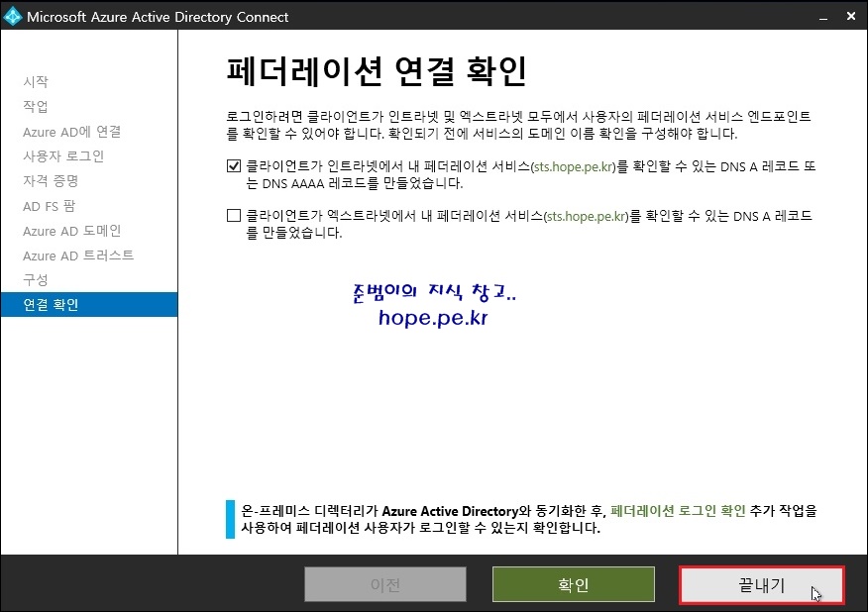The width and height of the screenshot is (868, 612).
Task: Check the extranet DNS A record checkbox
Action: pyautogui.click(x=234, y=215)
